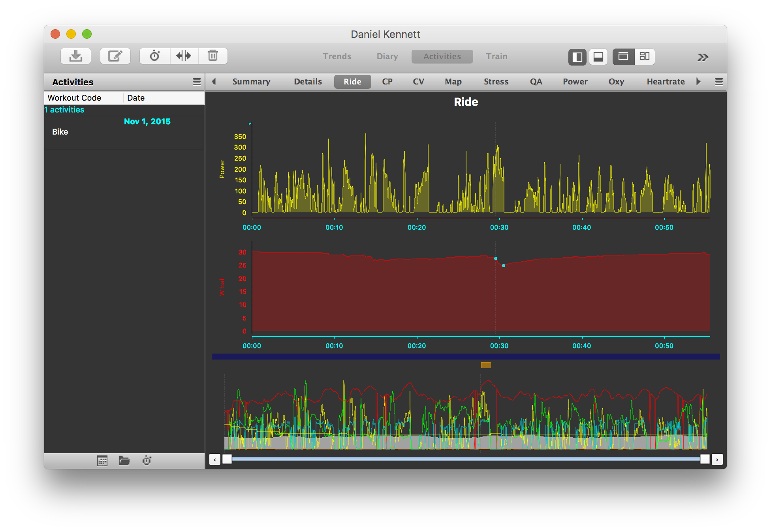The height and width of the screenshot is (532, 771).
Task: Click the split activity arrows icon
Action: tap(184, 56)
